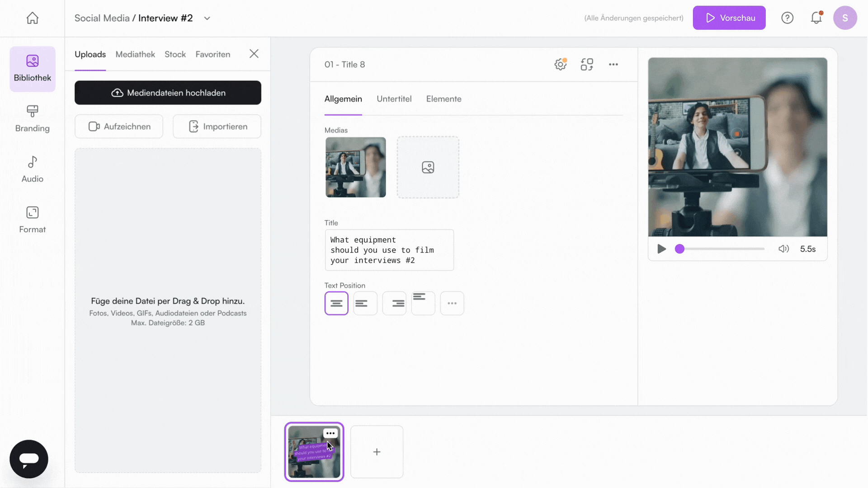
Task: Play the scene preview
Action: click(661, 249)
